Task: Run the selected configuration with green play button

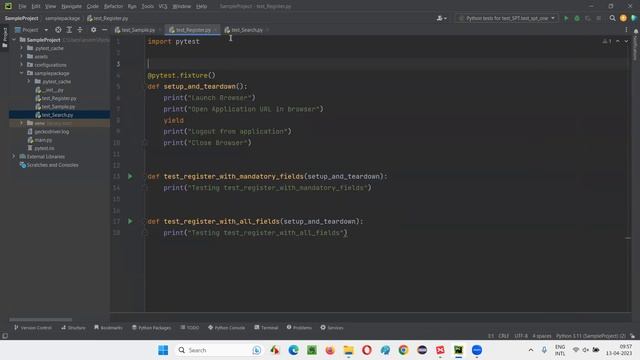Action: pos(566,18)
